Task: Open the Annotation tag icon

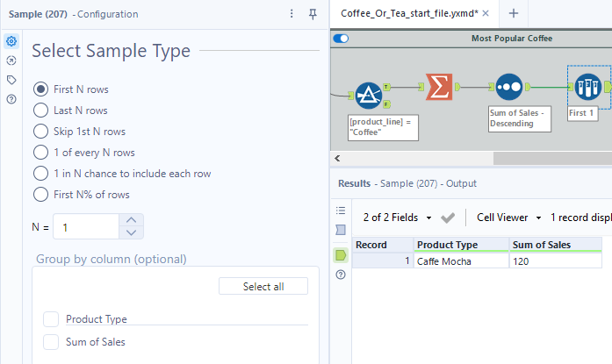Action: (x=11, y=80)
